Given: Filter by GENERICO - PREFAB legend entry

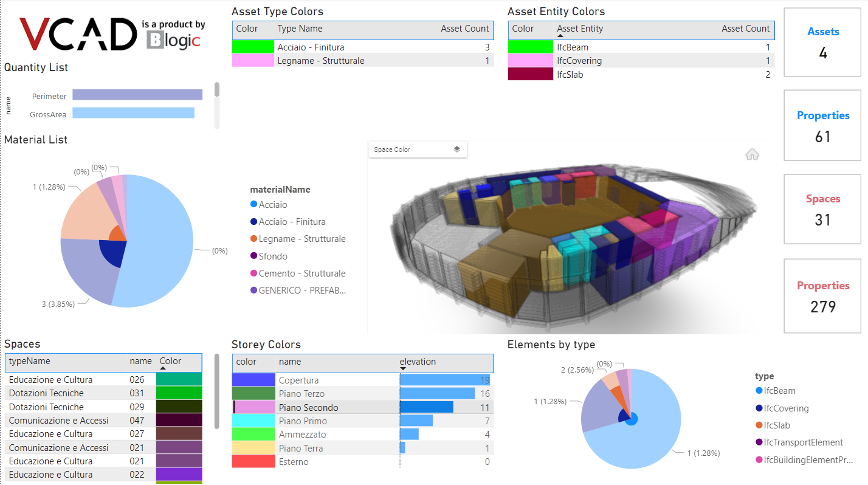Looking at the screenshot, I should 298,291.
